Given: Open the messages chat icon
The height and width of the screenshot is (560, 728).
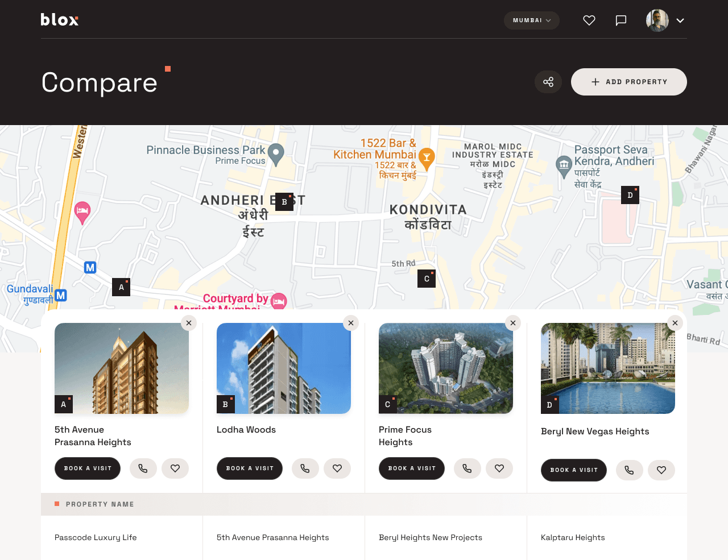Looking at the screenshot, I should (x=621, y=20).
